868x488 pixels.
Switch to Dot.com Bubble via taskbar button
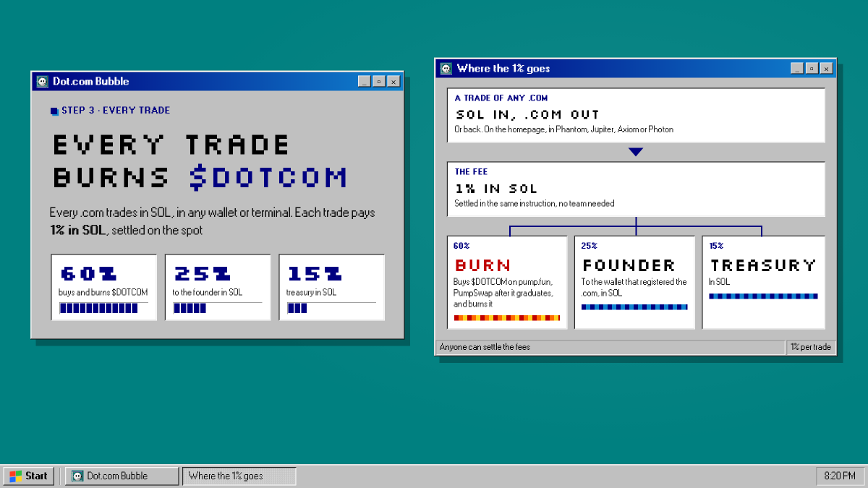[x=122, y=476]
